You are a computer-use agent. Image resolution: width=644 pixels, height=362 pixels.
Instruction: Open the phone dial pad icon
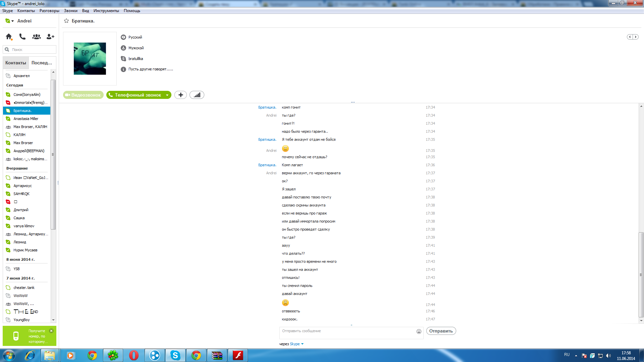pyautogui.click(x=22, y=37)
